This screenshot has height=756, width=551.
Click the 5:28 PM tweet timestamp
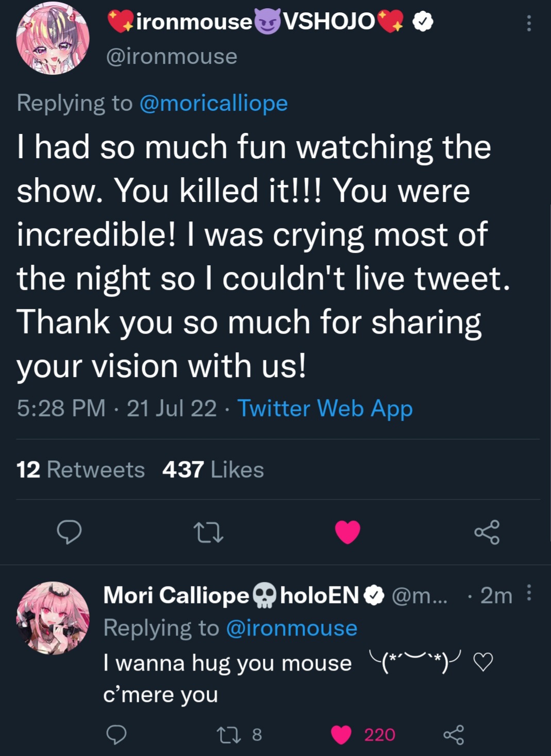click(61, 408)
